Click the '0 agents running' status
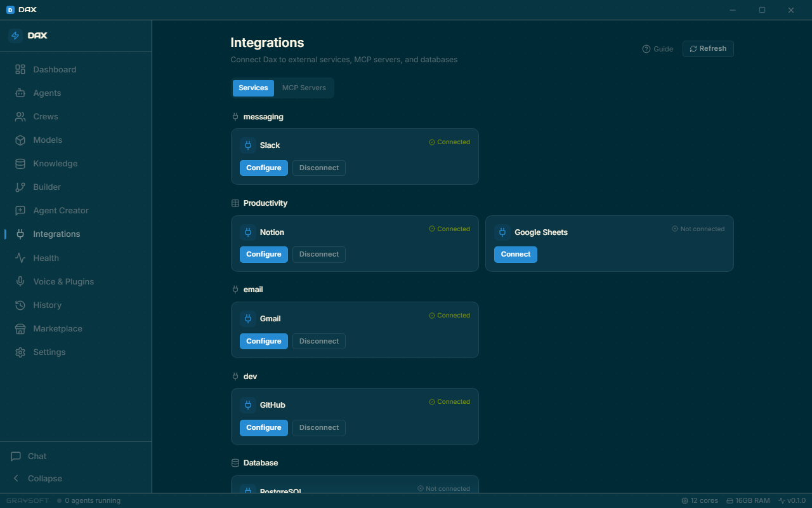Image resolution: width=812 pixels, height=508 pixels. [x=88, y=500]
